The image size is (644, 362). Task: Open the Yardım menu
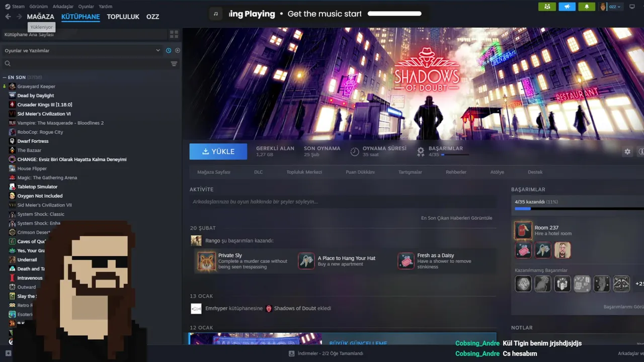pos(106,7)
